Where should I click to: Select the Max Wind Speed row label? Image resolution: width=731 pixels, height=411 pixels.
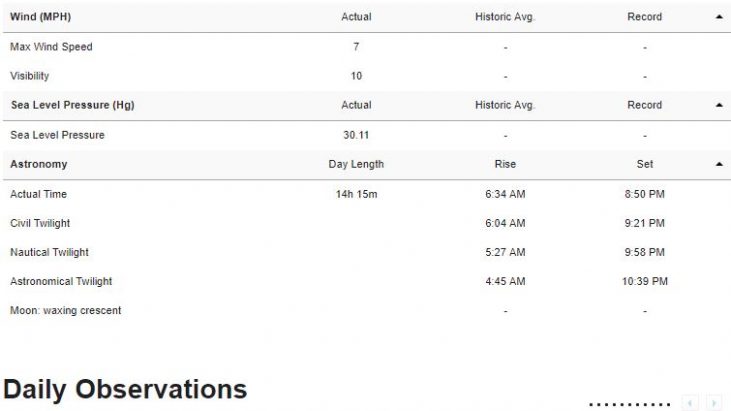point(51,47)
